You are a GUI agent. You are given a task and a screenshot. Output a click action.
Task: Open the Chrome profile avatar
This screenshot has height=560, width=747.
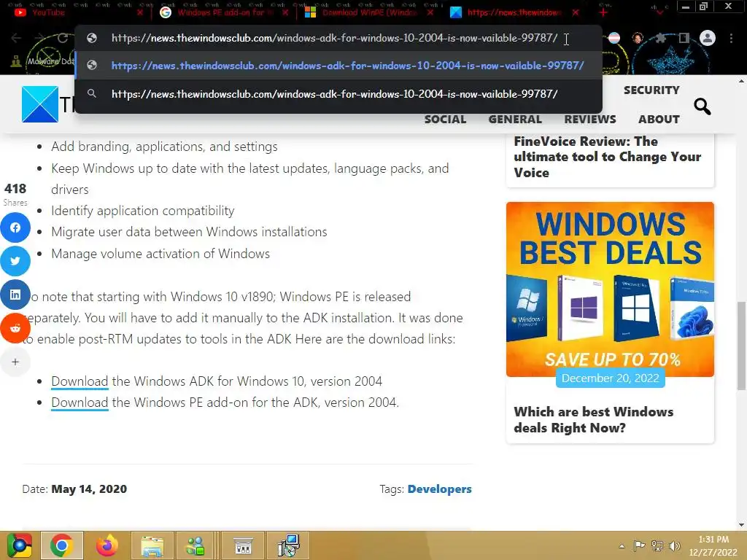[x=708, y=38]
